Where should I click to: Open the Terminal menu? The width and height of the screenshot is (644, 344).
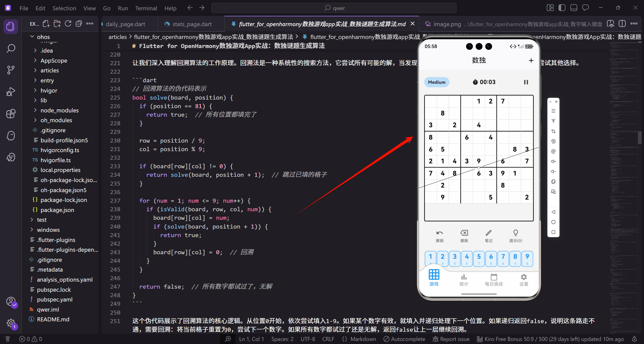(x=146, y=8)
